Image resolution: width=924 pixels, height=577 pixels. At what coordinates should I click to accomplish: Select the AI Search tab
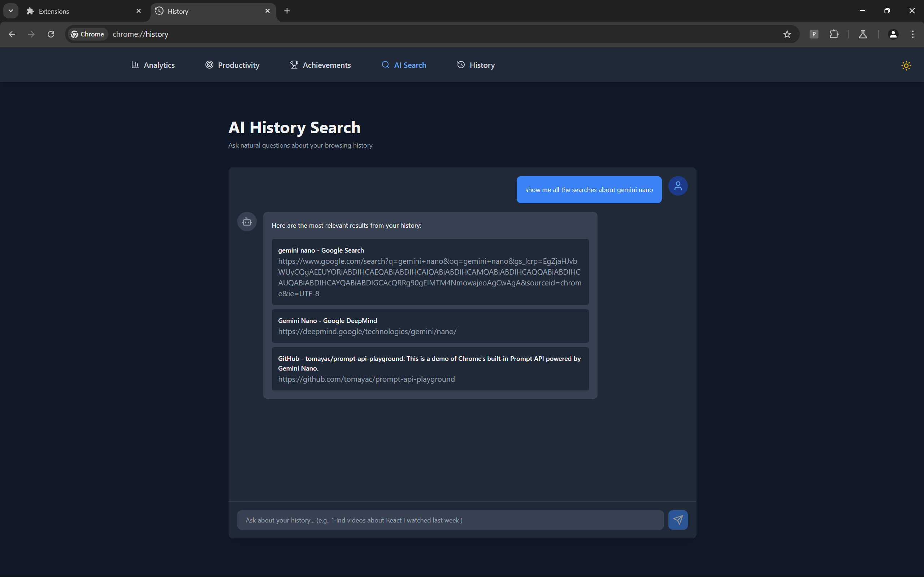404,65
